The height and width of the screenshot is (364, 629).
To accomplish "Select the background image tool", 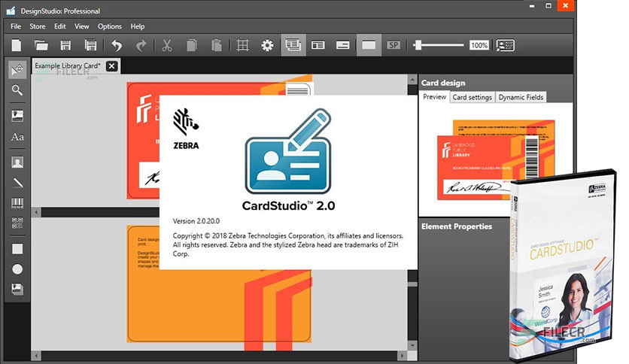I will [17, 117].
